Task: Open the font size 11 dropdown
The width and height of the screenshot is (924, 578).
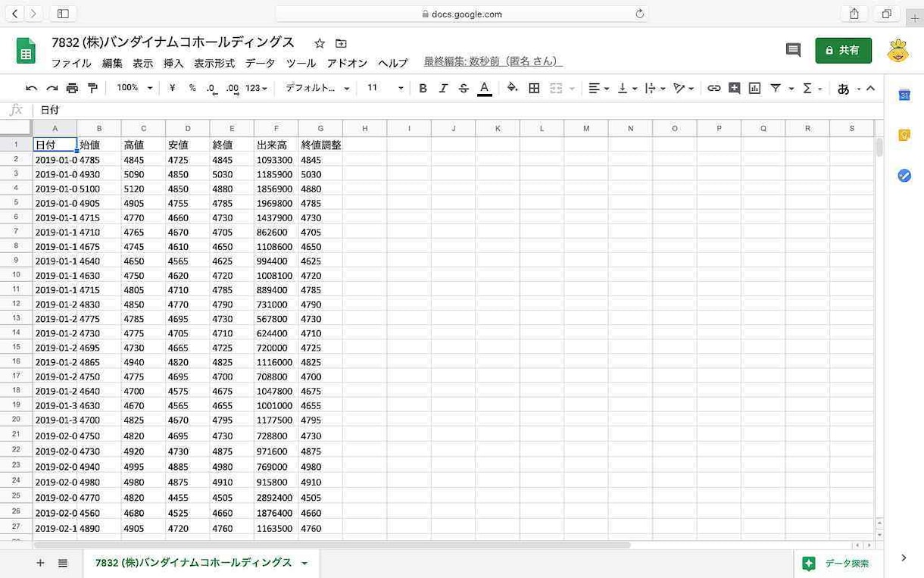Action: [386, 88]
